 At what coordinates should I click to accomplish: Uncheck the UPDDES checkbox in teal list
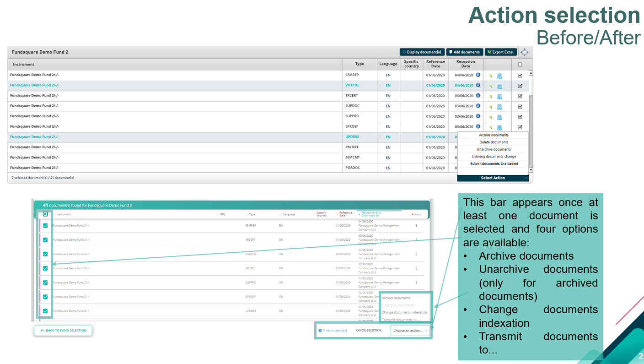pyautogui.click(x=45, y=311)
